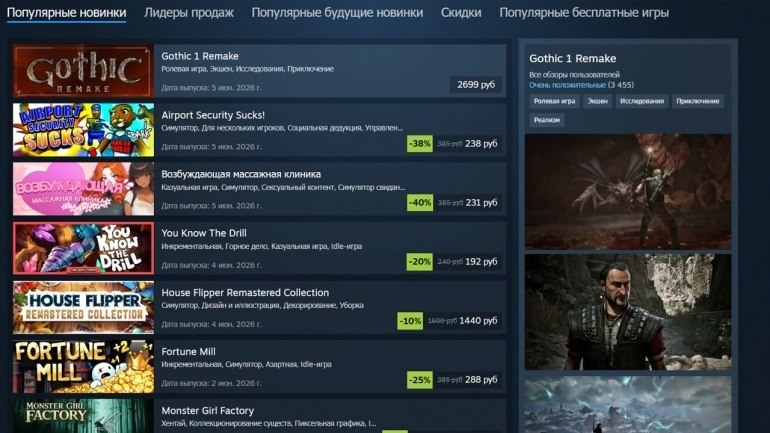Click Airport Security Sucks! title
The image size is (770, 433).
213,115
